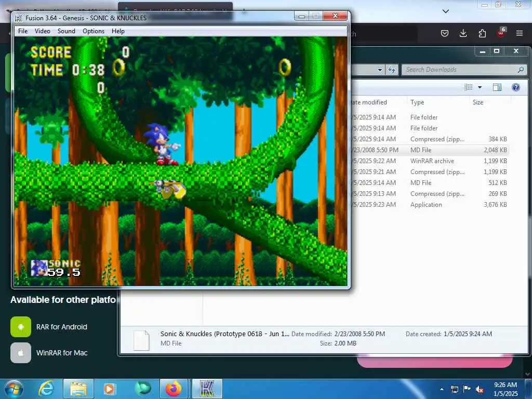Open the RAR for Android link
The height and width of the screenshot is (399, 532).
[x=62, y=327]
